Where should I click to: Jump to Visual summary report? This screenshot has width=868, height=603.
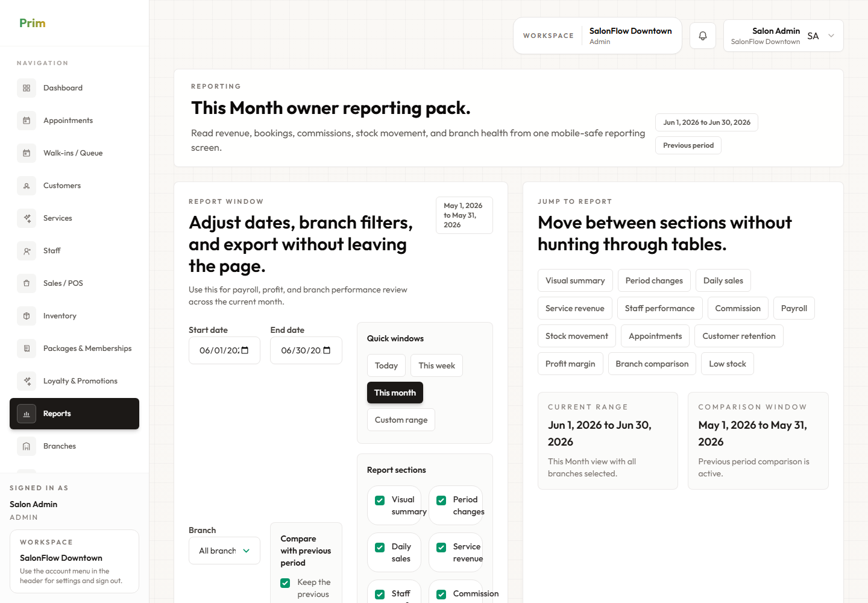(x=575, y=280)
